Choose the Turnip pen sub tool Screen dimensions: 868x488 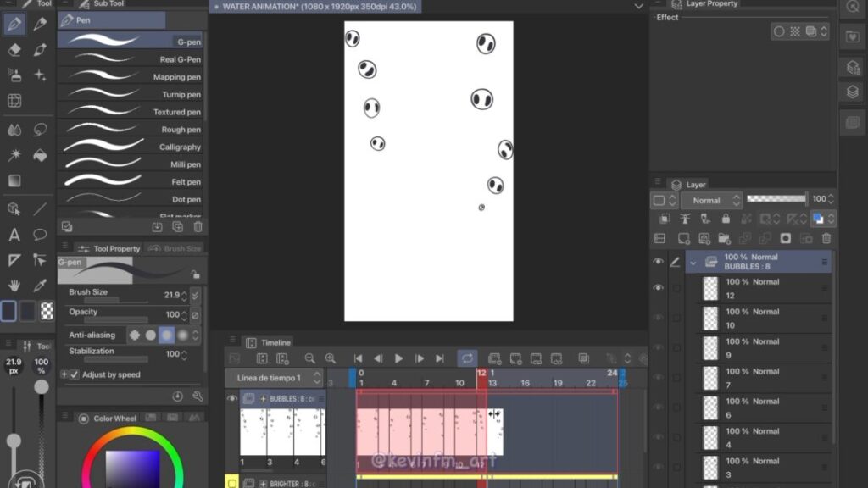(131, 94)
